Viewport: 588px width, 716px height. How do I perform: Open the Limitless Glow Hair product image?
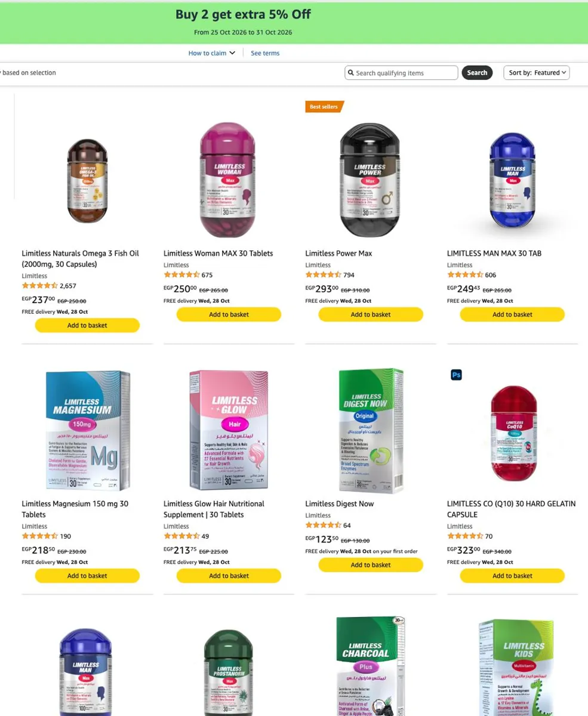point(229,430)
